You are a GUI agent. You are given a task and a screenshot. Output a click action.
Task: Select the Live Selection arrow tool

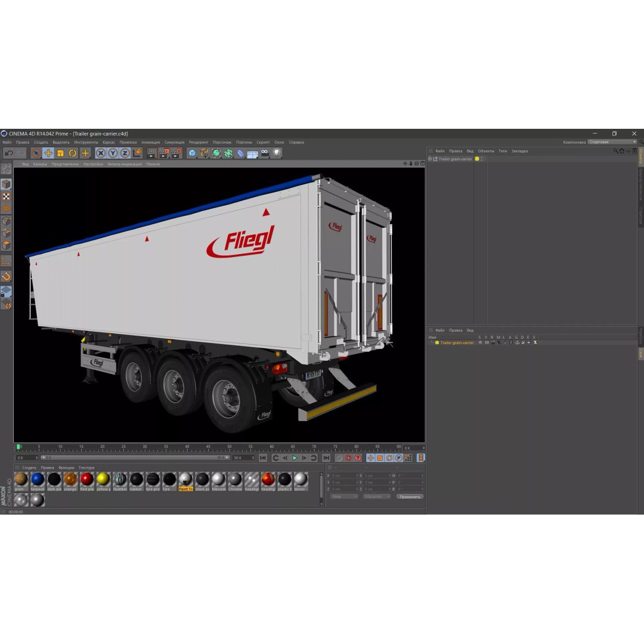(x=36, y=153)
